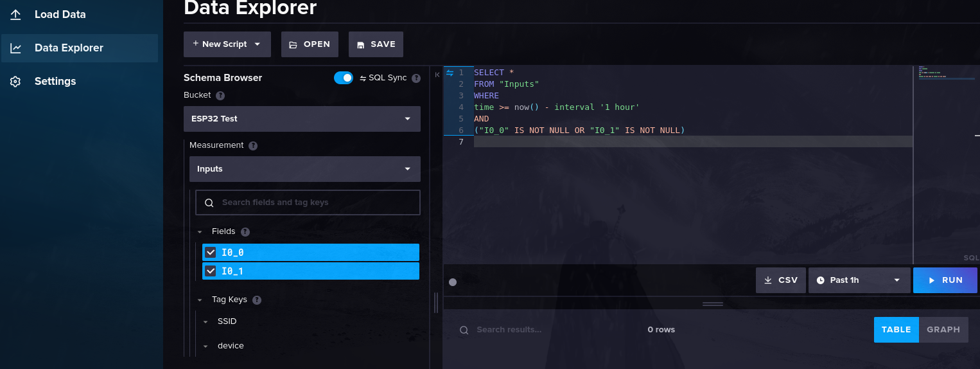Collapse the Fields section
Viewport: 980px width, 369px height.
click(200, 232)
